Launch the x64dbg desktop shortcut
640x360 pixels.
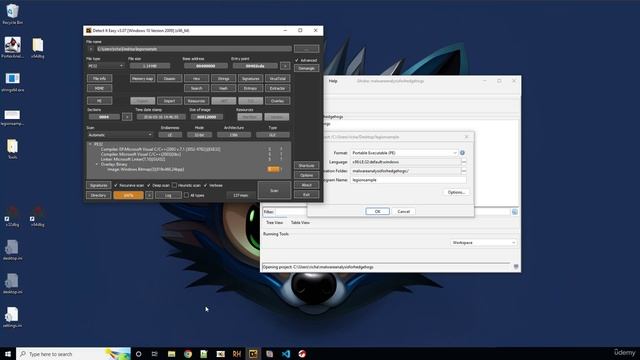tap(38, 216)
